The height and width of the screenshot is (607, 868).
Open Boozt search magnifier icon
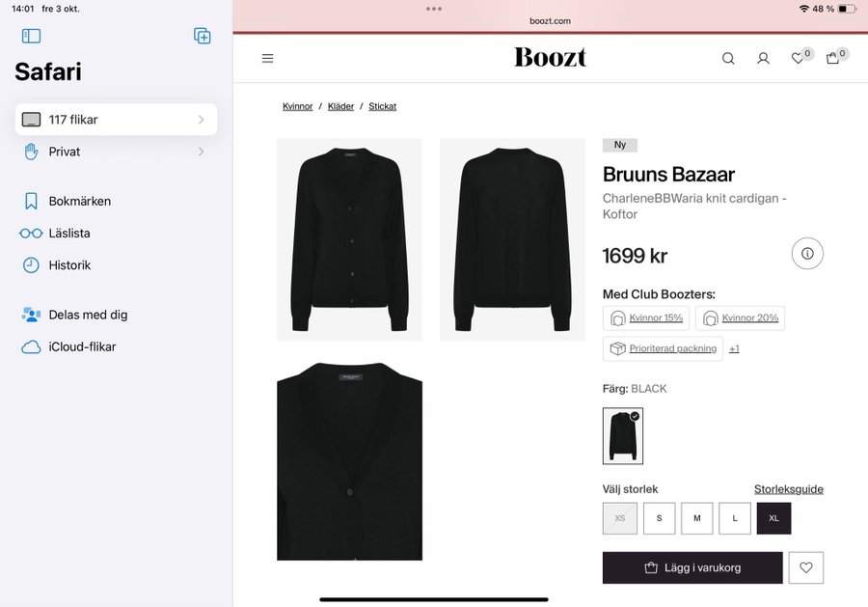pyautogui.click(x=728, y=58)
